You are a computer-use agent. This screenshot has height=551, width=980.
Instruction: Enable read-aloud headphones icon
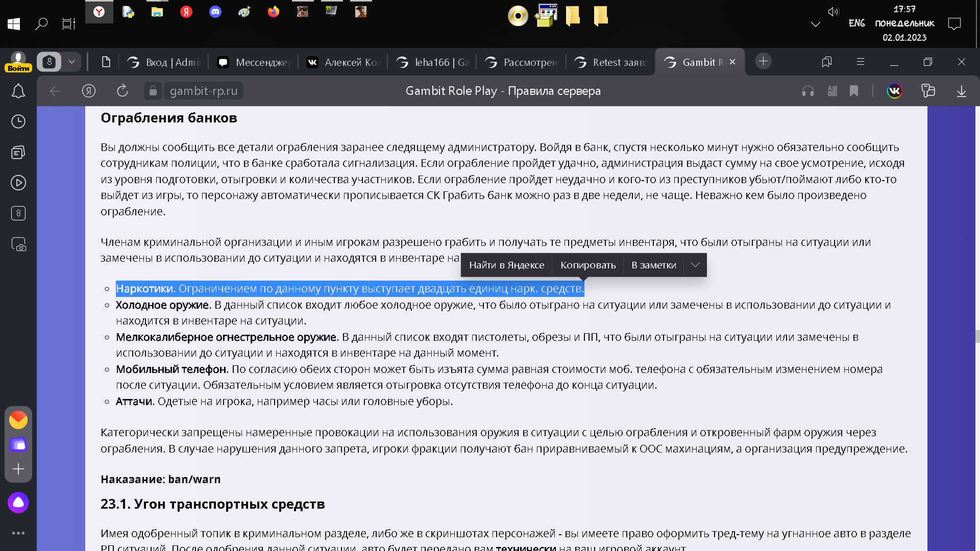pos(807,91)
